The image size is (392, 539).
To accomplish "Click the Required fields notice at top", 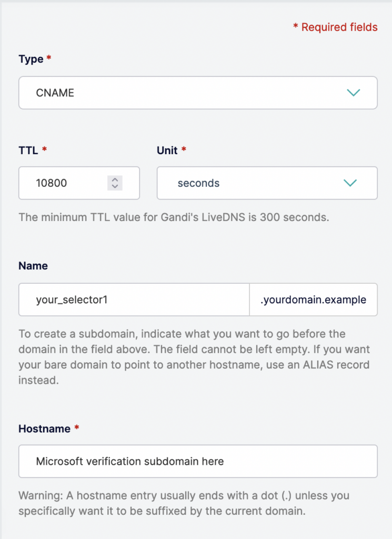I will coord(336,27).
